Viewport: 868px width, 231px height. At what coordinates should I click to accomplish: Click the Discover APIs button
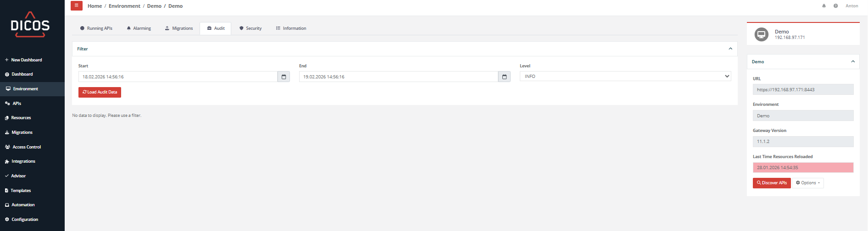(772, 183)
